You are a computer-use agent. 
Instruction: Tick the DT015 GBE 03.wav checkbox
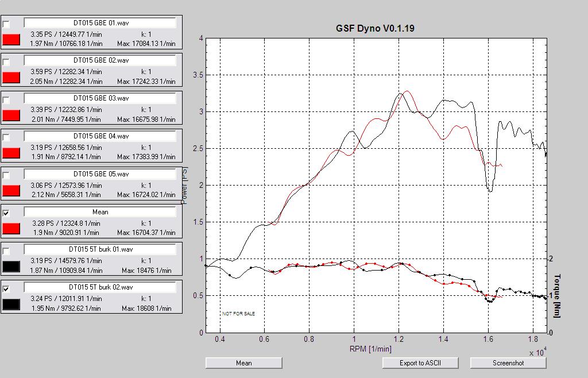pos(6,99)
